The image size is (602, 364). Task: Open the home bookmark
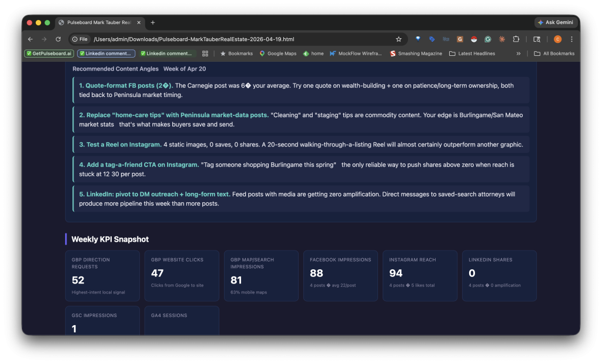pyautogui.click(x=313, y=54)
